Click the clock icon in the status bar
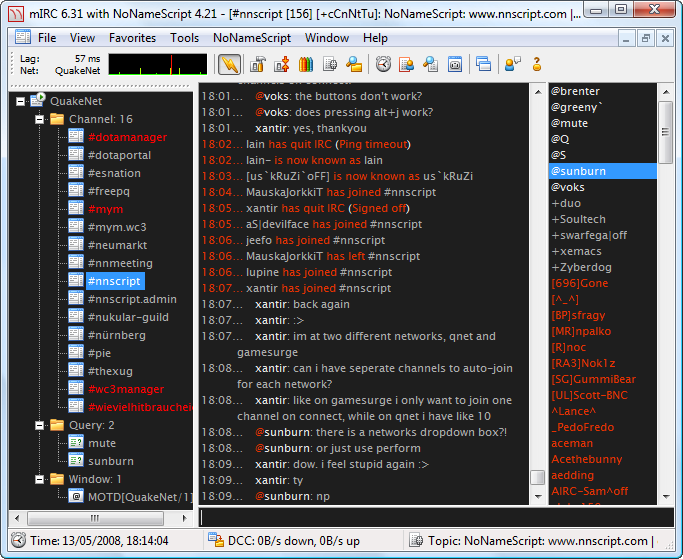This screenshot has height=559, width=683. pyautogui.click(x=18, y=540)
